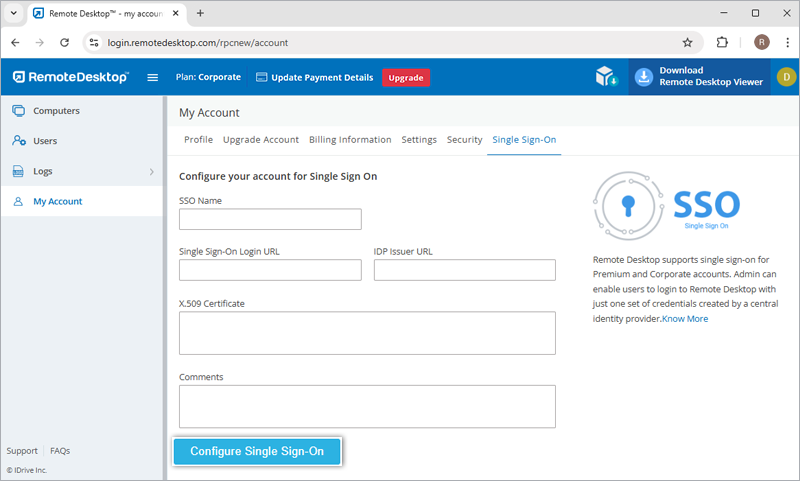
Task: Switch to the Billing Information tab
Action: (x=350, y=140)
